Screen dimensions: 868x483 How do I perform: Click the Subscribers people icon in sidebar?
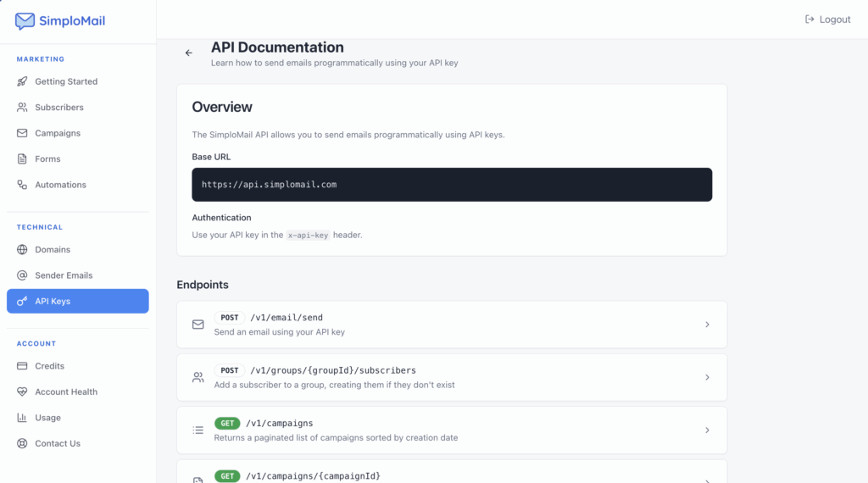click(x=22, y=108)
